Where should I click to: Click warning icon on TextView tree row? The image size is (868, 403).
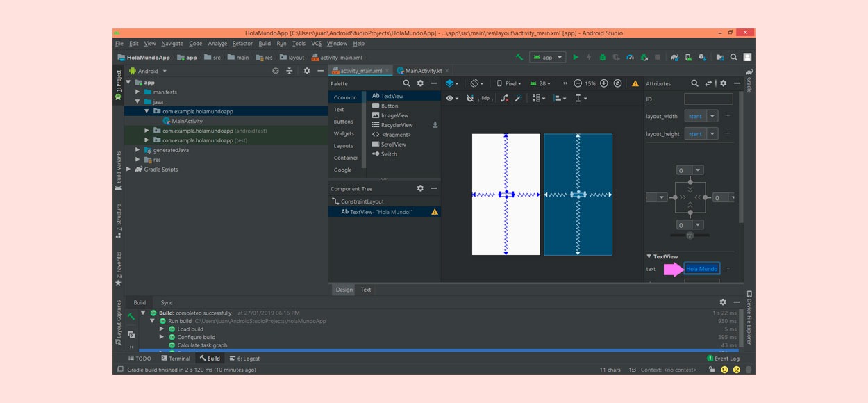coord(435,212)
